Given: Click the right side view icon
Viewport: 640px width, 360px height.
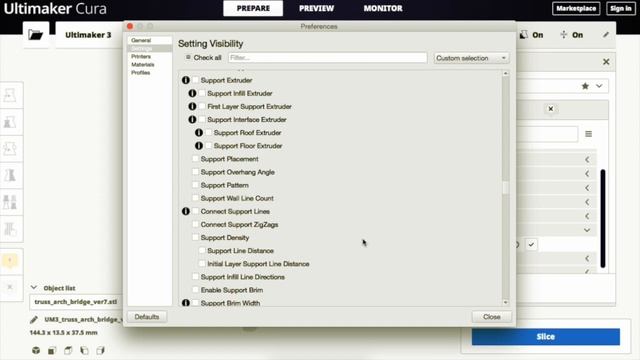Looking at the screenshot, I should coord(100,350).
